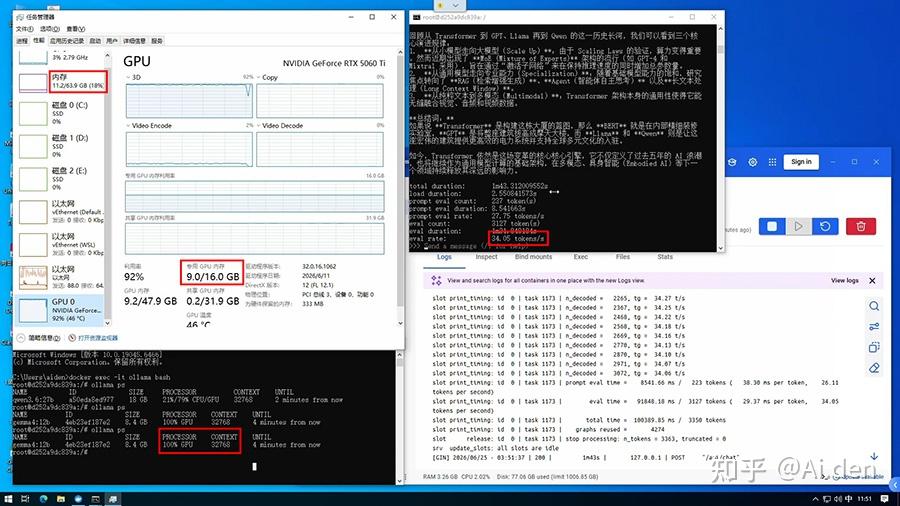Open the Docker extensions grid icon

point(772,162)
